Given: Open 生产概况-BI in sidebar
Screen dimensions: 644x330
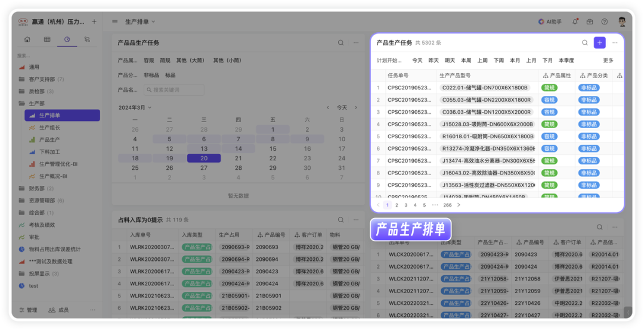Looking at the screenshot, I should coord(53,176).
